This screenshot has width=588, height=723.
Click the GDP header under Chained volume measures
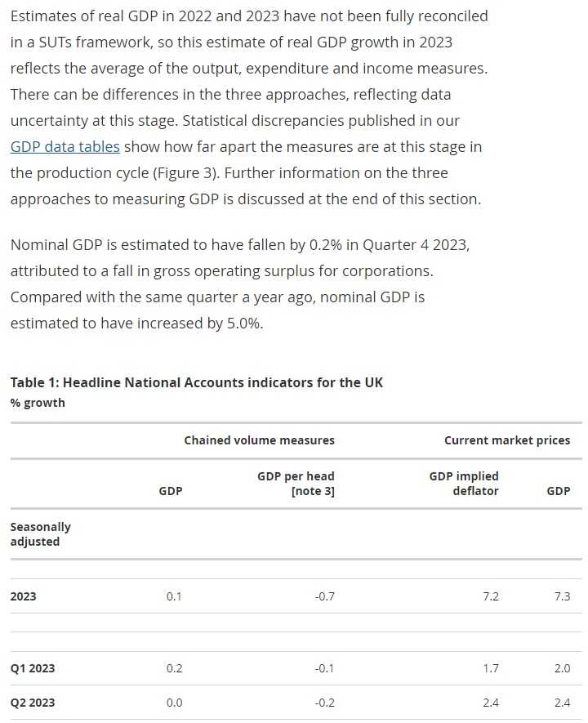tap(171, 491)
